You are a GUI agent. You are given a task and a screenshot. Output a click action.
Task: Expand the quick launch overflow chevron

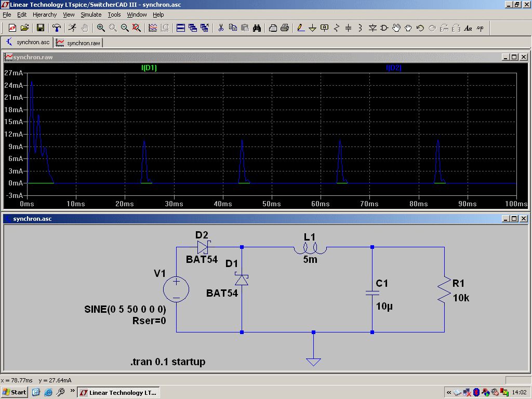(x=72, y=392)
